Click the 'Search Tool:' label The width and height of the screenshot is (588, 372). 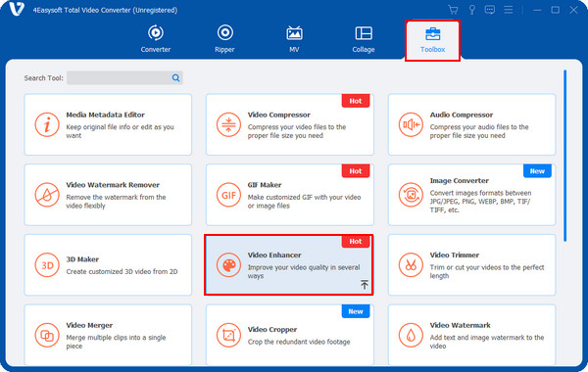click(x=43, y=78)
